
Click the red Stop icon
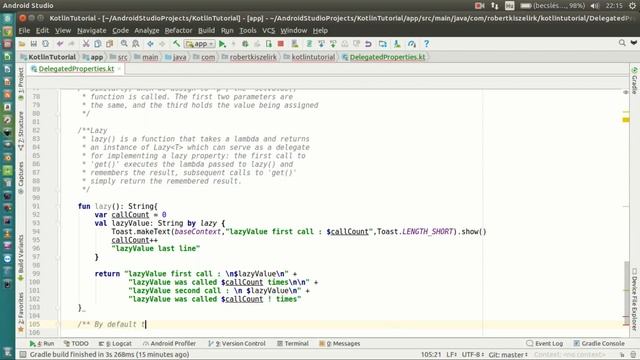coord(280,44)
